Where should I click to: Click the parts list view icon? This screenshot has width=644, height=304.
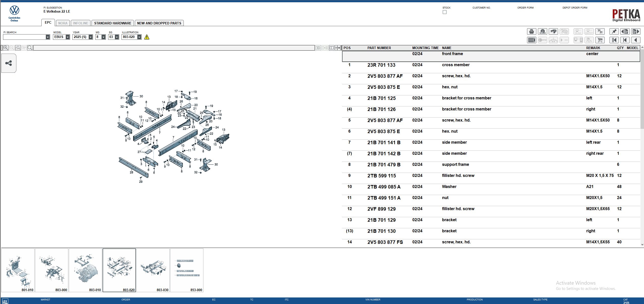(x=532, y=40)
